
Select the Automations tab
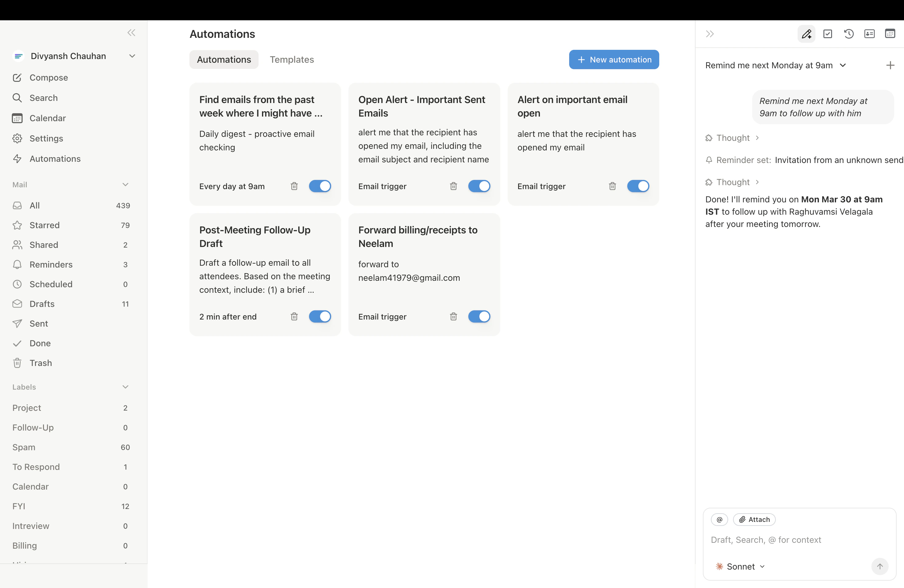click(224, 59)
